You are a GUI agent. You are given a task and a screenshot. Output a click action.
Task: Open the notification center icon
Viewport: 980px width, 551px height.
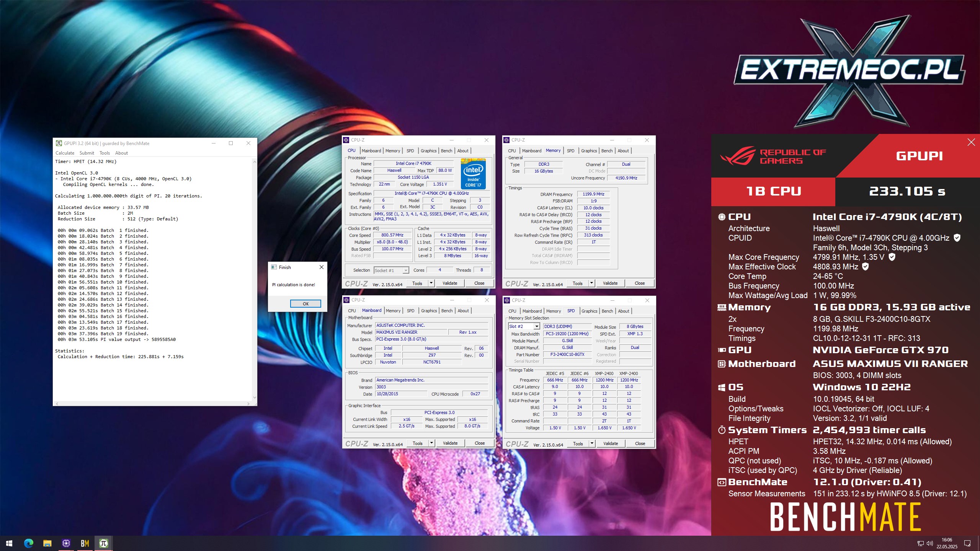coord(967,543)
